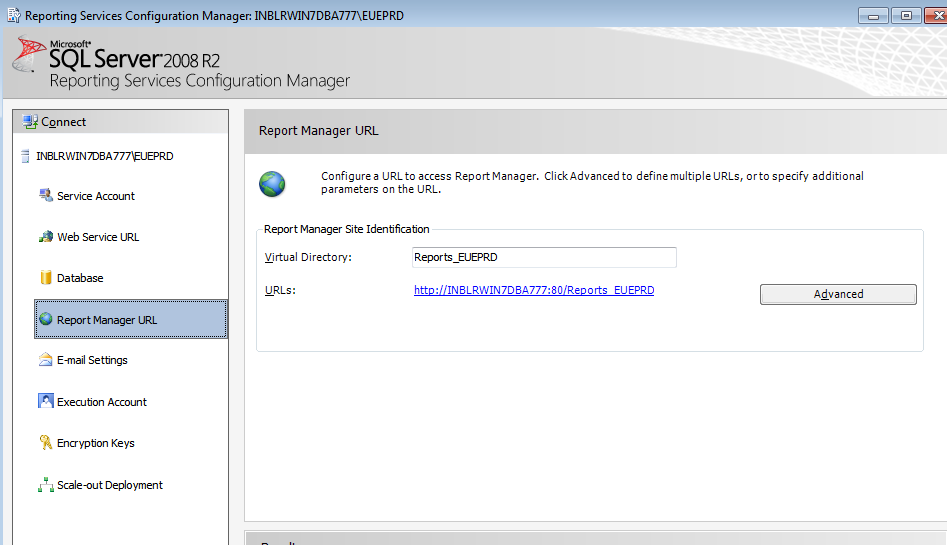This screenshot has width=947, height=545.
Task: Click the Report Manager URL globe icon in sidebar
Action: (x=46, y=319)
